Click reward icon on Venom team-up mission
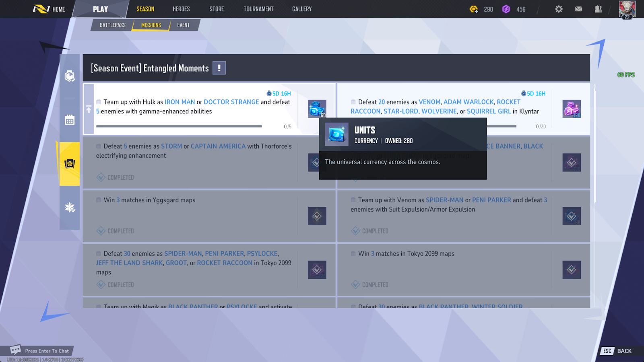The image size is (644, 362). coord(572,216)
